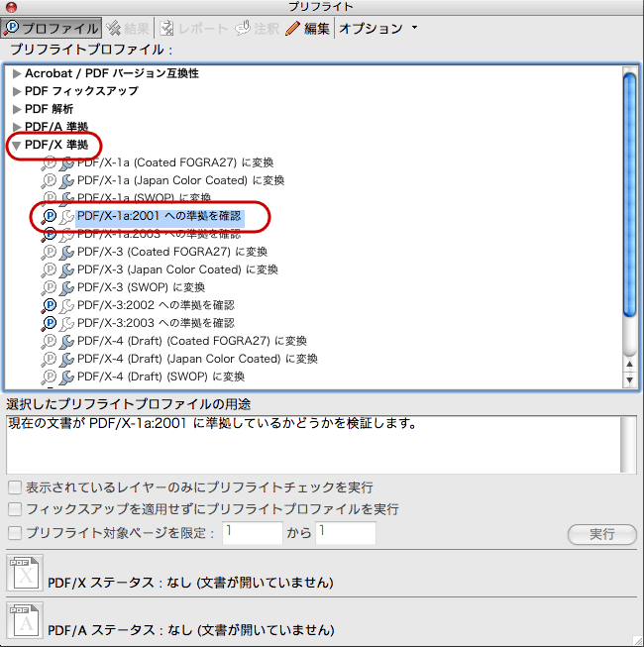Switch to the 結果 tab
This screenshot has width=644, height=647.
point(128,28)
